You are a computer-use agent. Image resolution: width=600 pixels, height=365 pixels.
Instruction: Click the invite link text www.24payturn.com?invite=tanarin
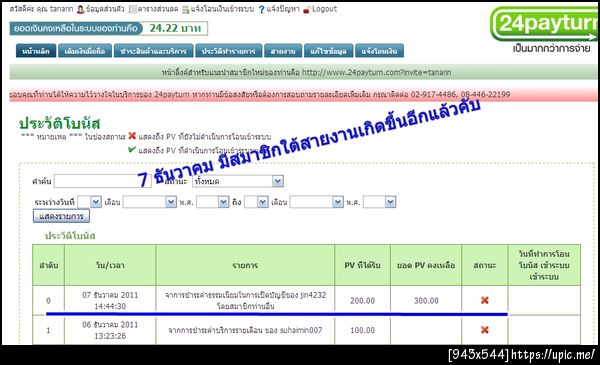click(377, 72)
